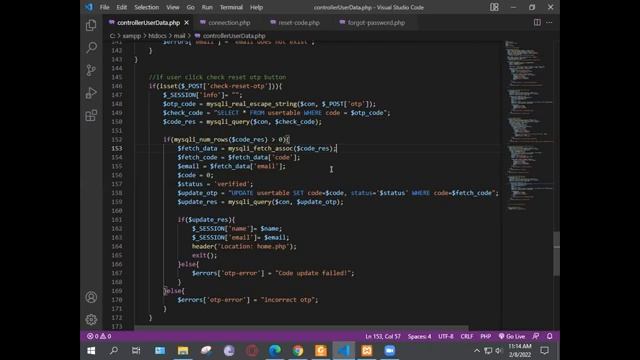Launch Microsoft Edge from the taskbar
The image size is (640, 360).
[275, 350]
